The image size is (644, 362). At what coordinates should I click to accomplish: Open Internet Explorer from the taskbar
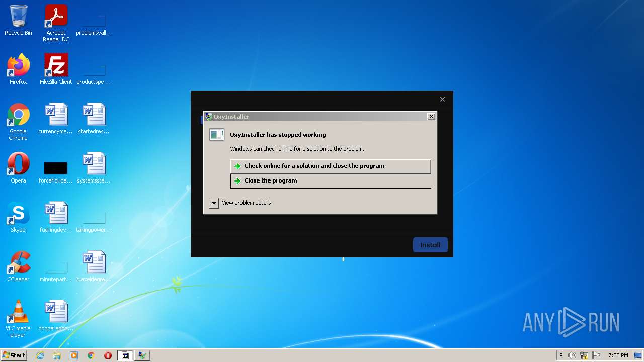point(40,355)
